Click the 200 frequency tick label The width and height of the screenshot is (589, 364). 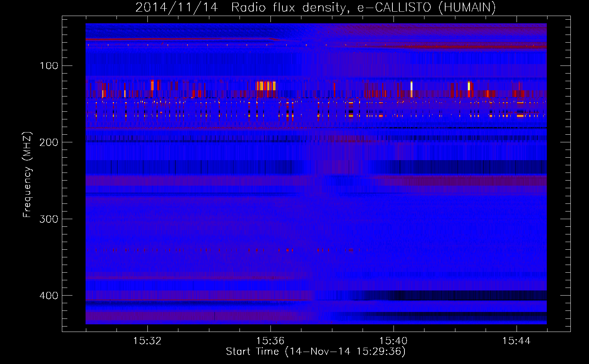click(49, 142)
